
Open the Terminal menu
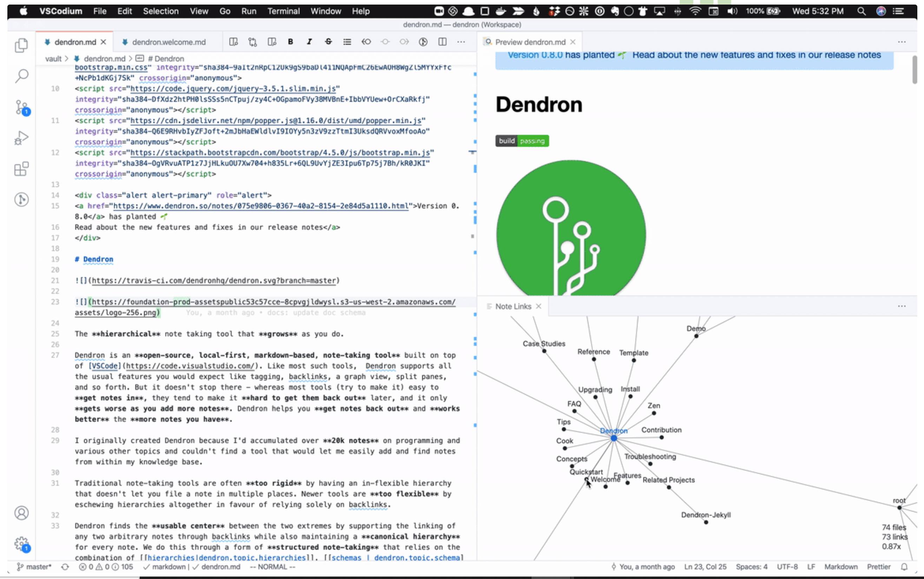click(x=283, y=11)
